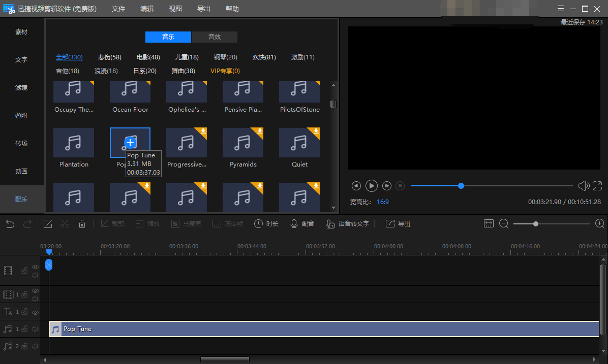Switch to the 音效 sound effects tab
The height and width of the screenshot is (364, 608).
[215, 37]
